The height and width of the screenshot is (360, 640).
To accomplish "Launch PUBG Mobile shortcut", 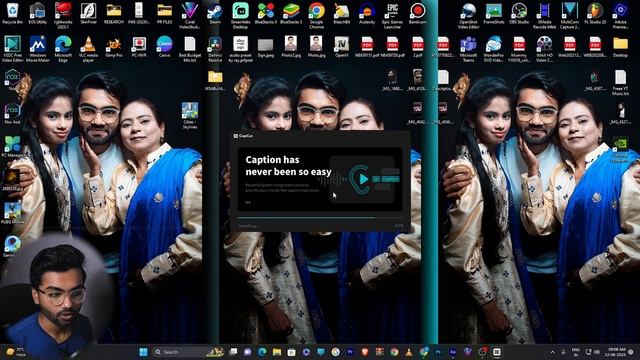I will 12,213.
